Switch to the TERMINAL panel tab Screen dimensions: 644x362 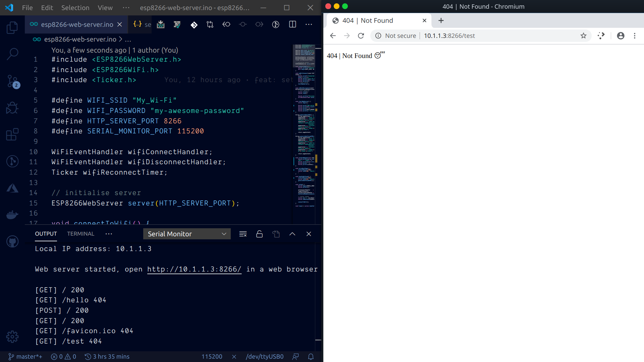click(x=80, y=234)
